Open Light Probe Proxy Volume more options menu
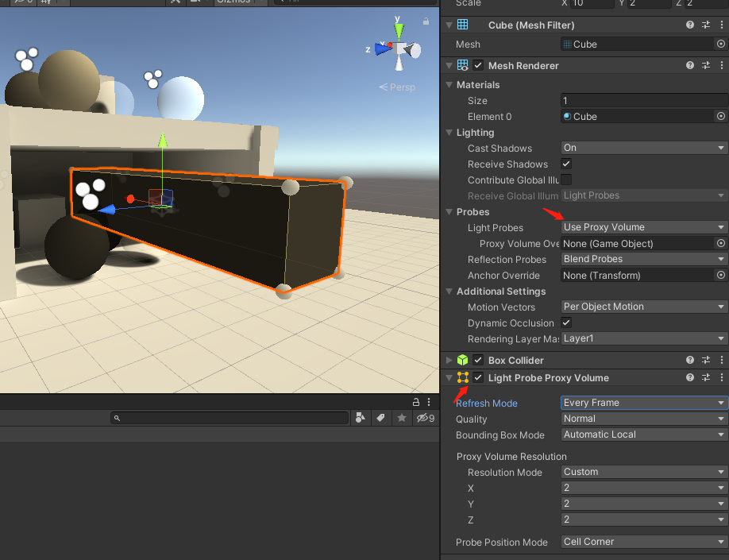729x560 pixels. click(720, 378)
